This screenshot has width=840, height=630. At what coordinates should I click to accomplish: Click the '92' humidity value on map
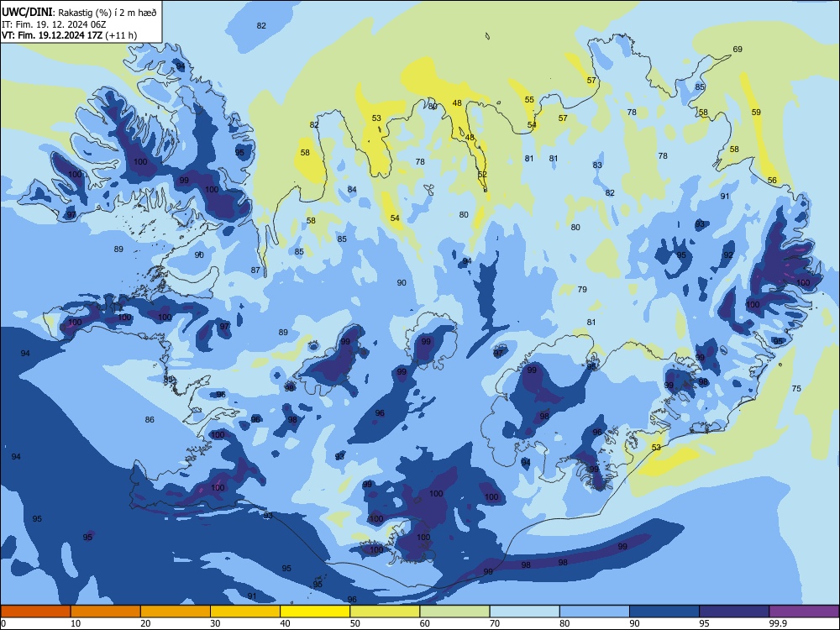click(728, 255)
